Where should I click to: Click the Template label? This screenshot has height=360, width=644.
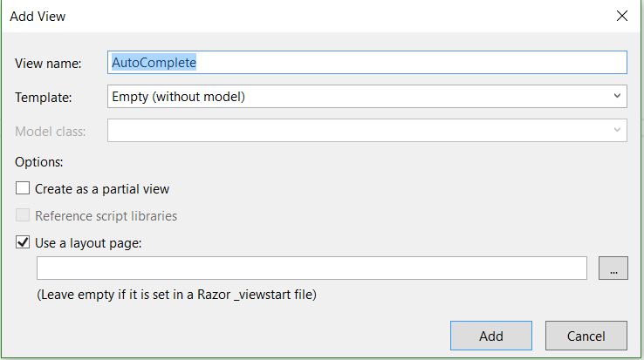[44, 97]
